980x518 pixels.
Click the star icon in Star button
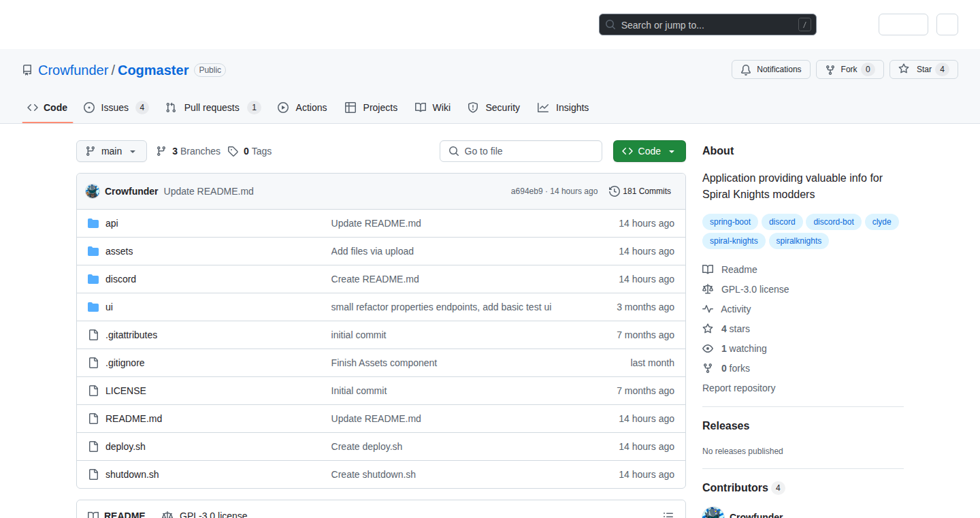904,69
